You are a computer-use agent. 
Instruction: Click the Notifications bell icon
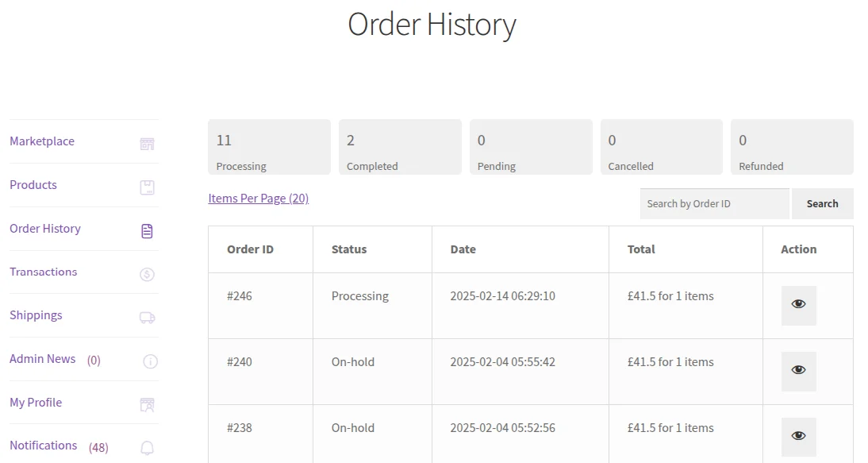point(147,446)
